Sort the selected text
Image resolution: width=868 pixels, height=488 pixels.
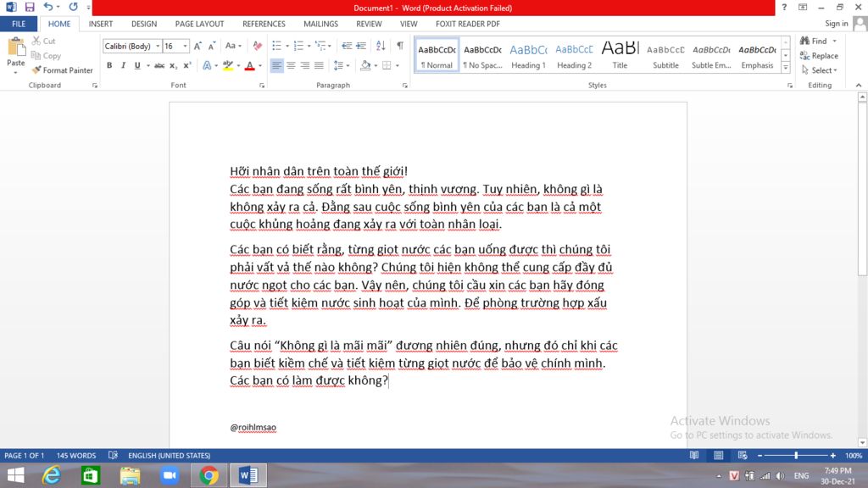click(381, 46)
